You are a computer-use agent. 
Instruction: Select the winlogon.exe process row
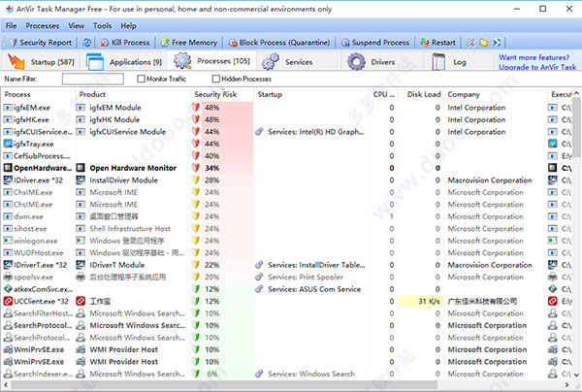[x=286, y=241]
